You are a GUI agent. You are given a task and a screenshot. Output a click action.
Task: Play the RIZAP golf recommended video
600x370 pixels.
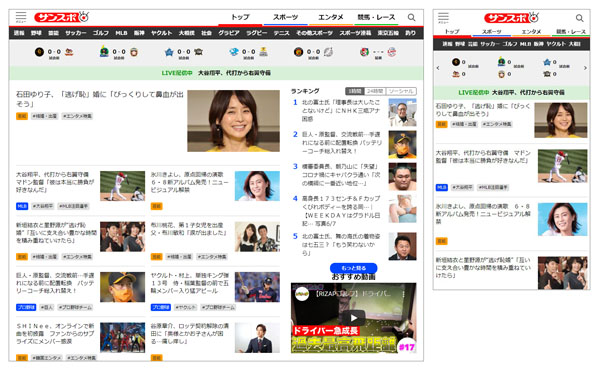[354, 318]
